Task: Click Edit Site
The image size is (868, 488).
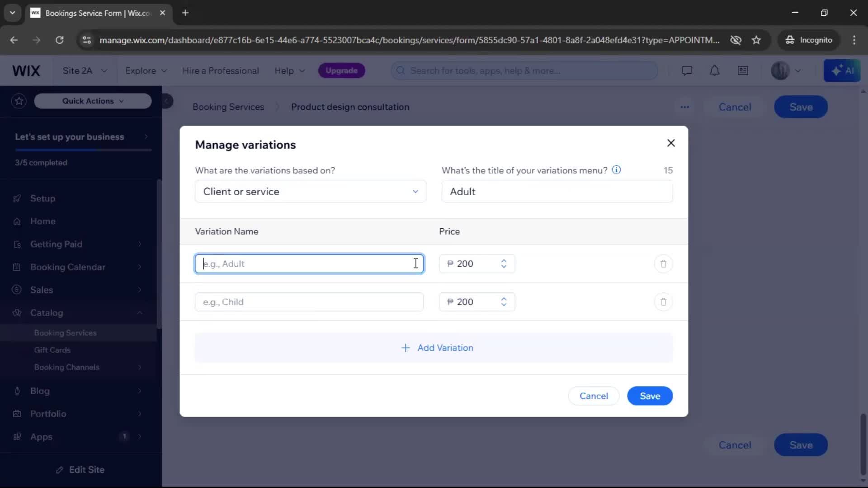Action: pyautogui.click(x=80, y=470)
